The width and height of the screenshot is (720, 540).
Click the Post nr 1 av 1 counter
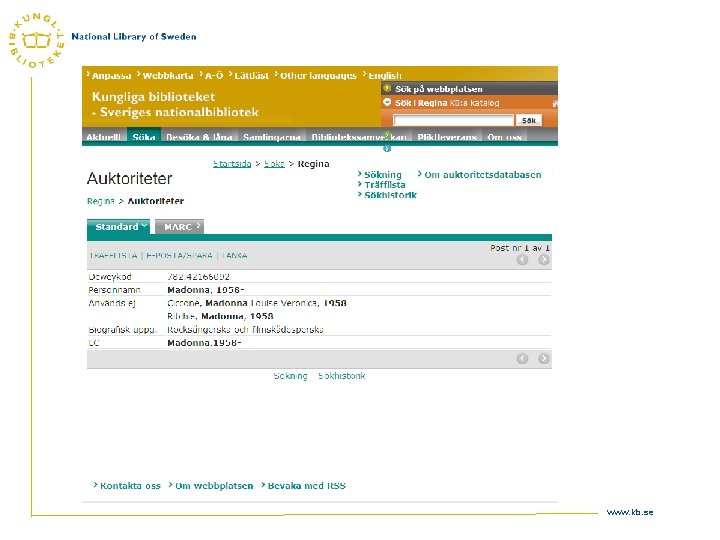(x=520, y=248)
